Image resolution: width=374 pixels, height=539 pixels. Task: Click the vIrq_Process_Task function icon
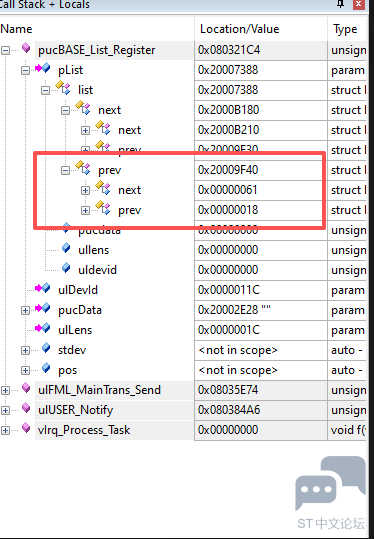click(26, 428)
